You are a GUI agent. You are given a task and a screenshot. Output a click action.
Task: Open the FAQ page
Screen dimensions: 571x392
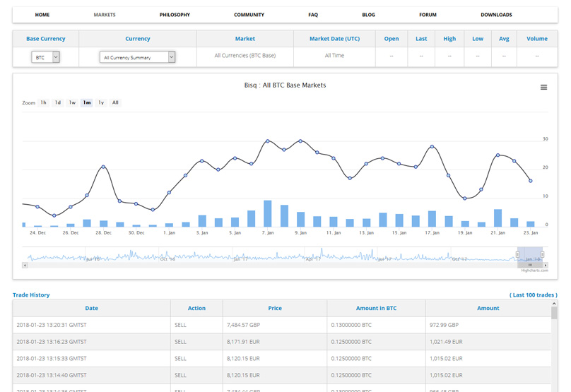313,15
